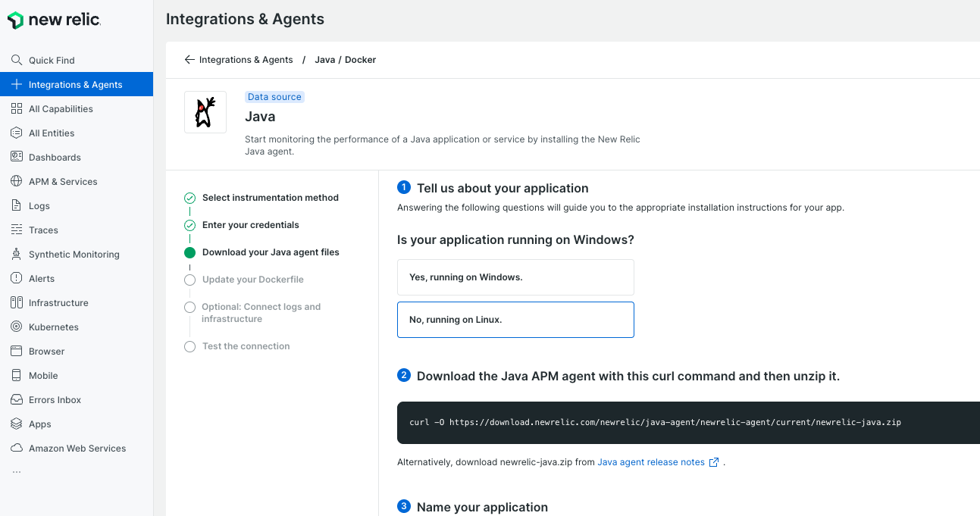Viewport: 980px width, 516px height.
Task: Click the Logs document icon
Action: (x=17, y=205)
